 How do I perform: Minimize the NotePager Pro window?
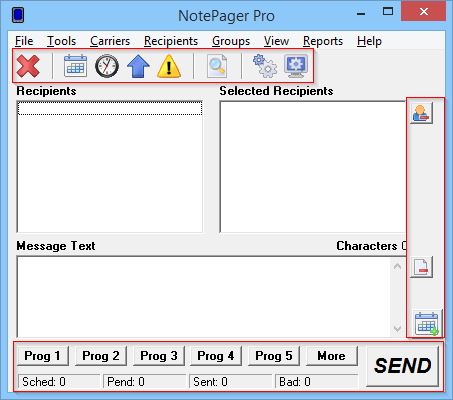[x=361, y=13]
